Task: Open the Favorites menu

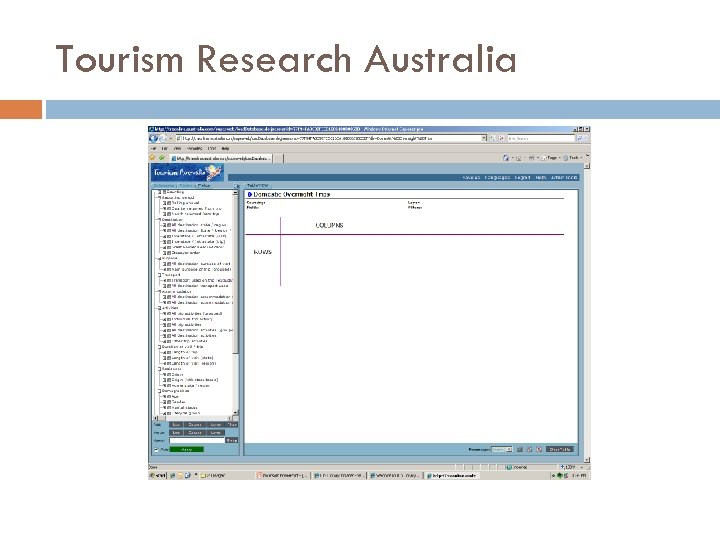Action: coord(195,149)
